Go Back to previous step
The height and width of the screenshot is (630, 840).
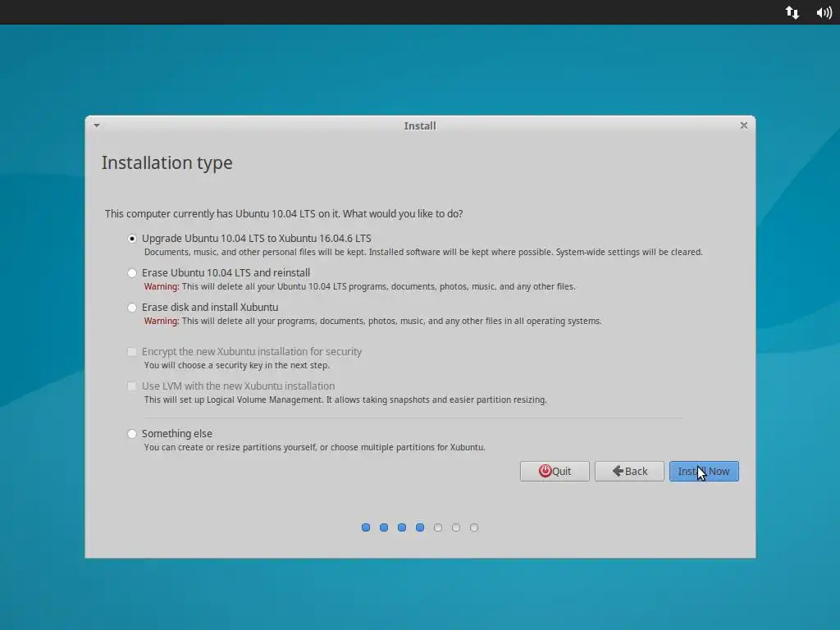pos(629,472)
